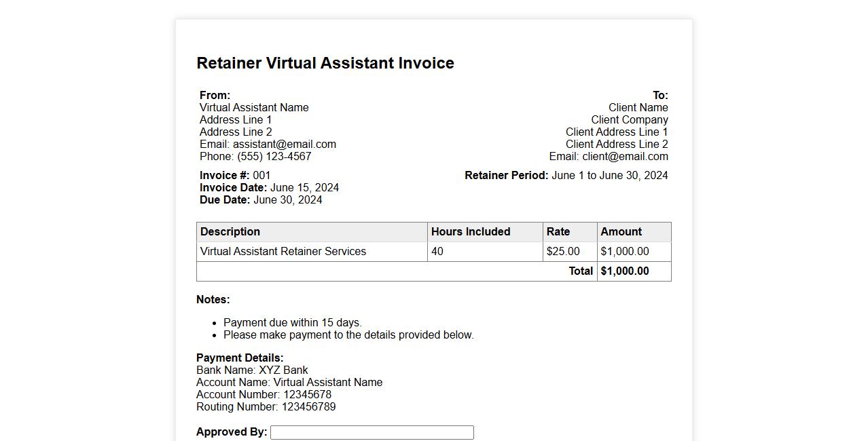Click the Retainer Virtual Assistant Invoice heading
Screen dimensions: 868x441
(325, 63)
